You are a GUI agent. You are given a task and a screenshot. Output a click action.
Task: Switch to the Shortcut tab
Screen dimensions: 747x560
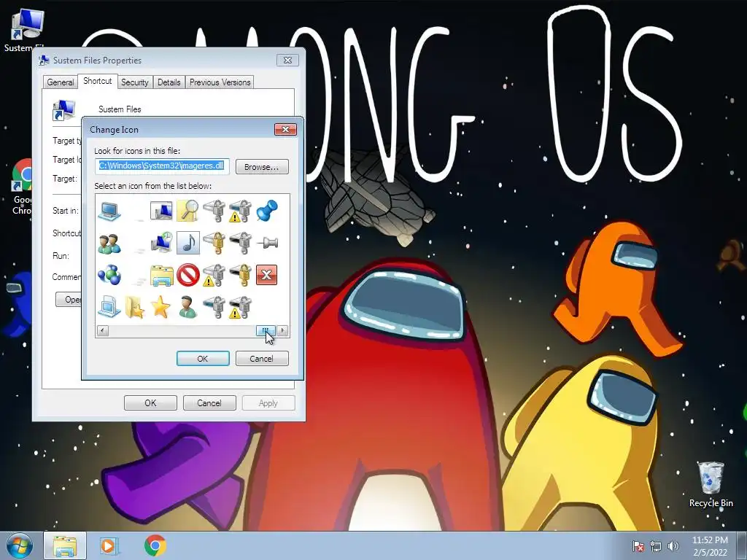[x=97, y=81]
